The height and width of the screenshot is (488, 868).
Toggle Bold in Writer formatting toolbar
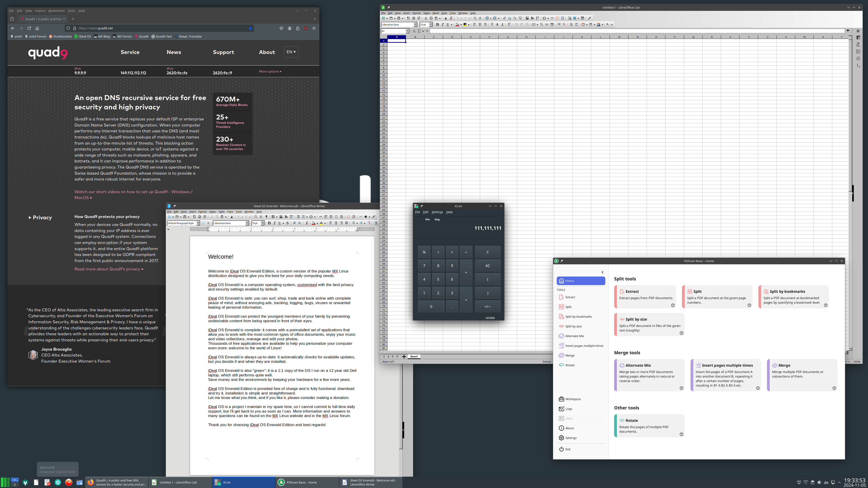269,223
